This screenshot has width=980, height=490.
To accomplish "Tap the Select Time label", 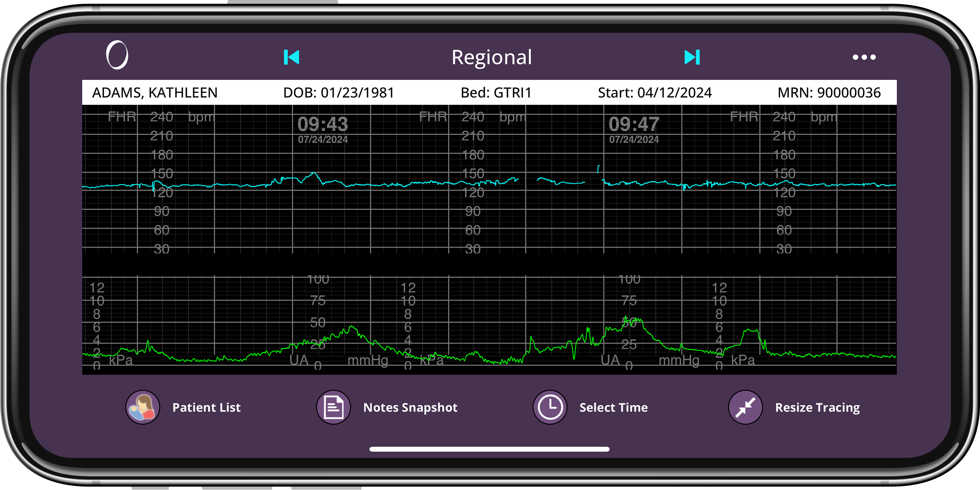I will point(613,408).
